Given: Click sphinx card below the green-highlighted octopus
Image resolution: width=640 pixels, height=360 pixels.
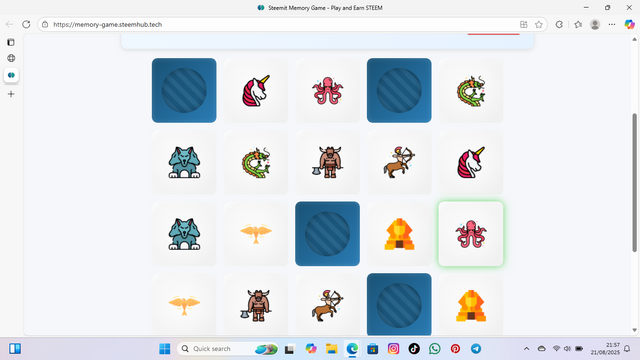Looking at the screenshot, I should tap(471, 304).
